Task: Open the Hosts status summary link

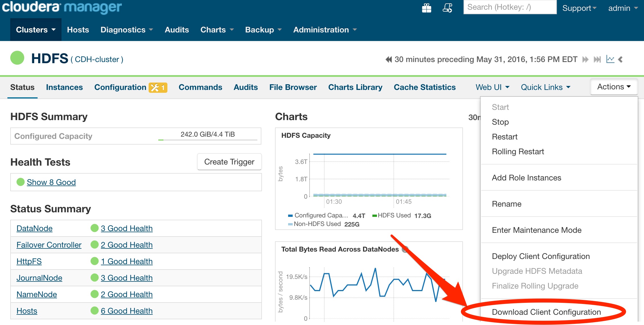Action: [x=27, y=311]
